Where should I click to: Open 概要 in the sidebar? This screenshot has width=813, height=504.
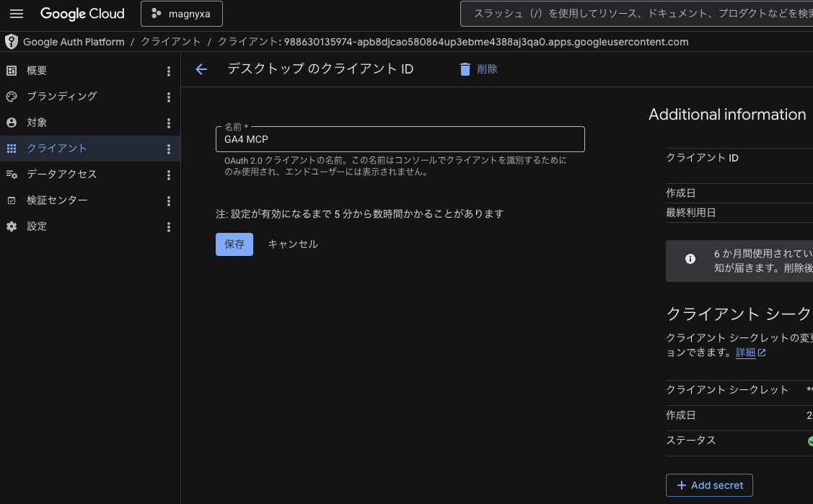click(38, 71)
